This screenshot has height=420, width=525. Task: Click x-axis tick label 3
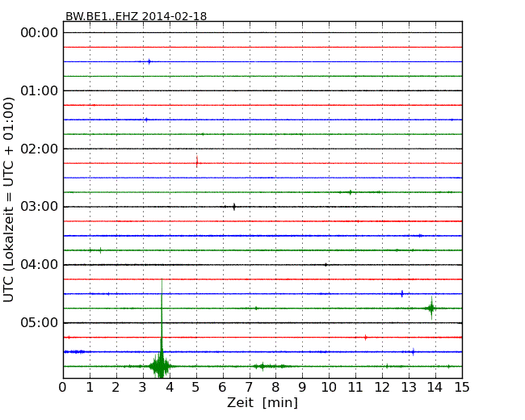[x=143, y=387]
